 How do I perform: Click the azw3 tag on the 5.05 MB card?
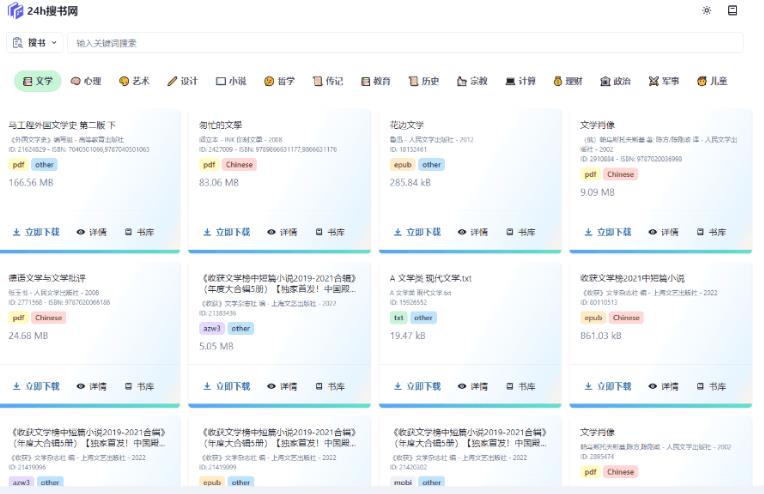tap(212, 328)
